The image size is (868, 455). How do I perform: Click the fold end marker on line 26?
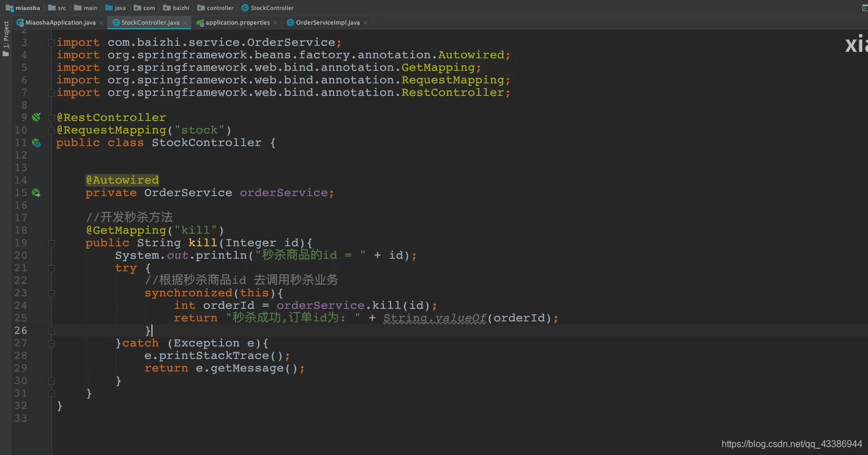(51, 331)
